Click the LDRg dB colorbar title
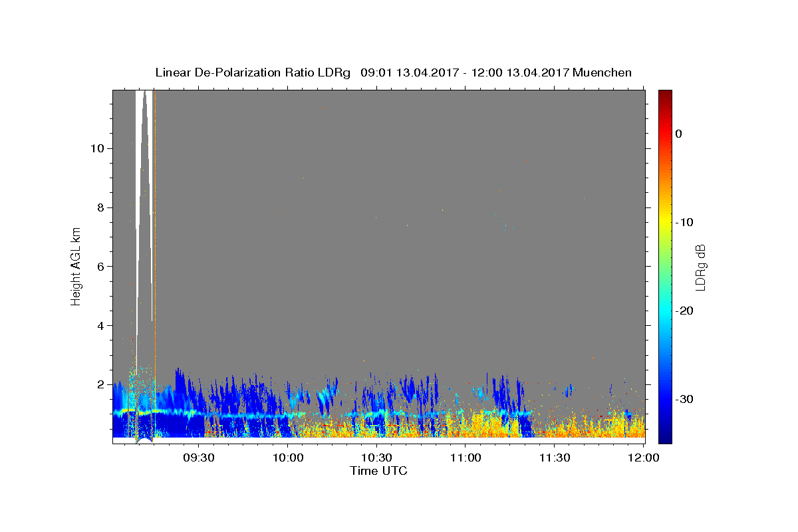The width and height of the screenshot is (798, 532). click(x=700, y=267)
